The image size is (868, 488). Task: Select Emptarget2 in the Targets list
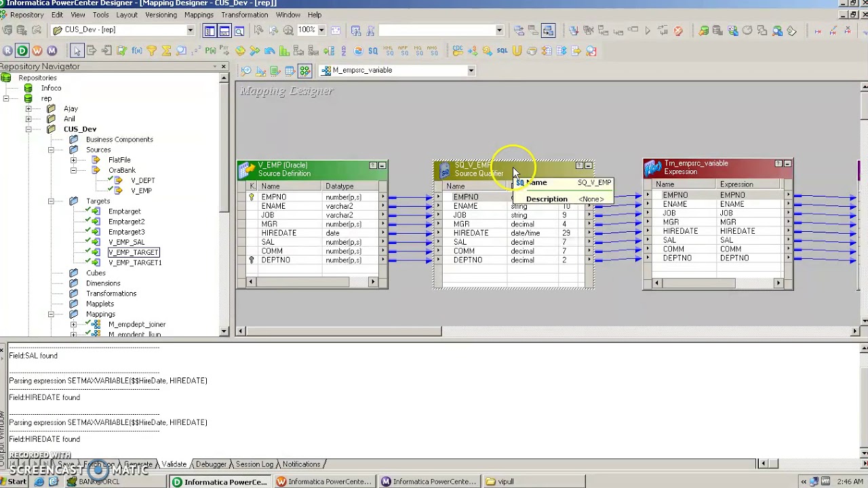click(x=126, y=222)
